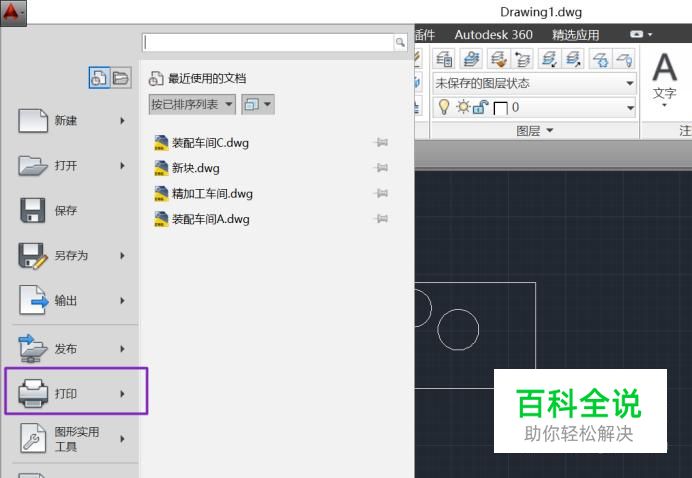Screen dimensions: 692x478
Task: Click the 文字 (Text) tool button
Action: tap(664, 79)
